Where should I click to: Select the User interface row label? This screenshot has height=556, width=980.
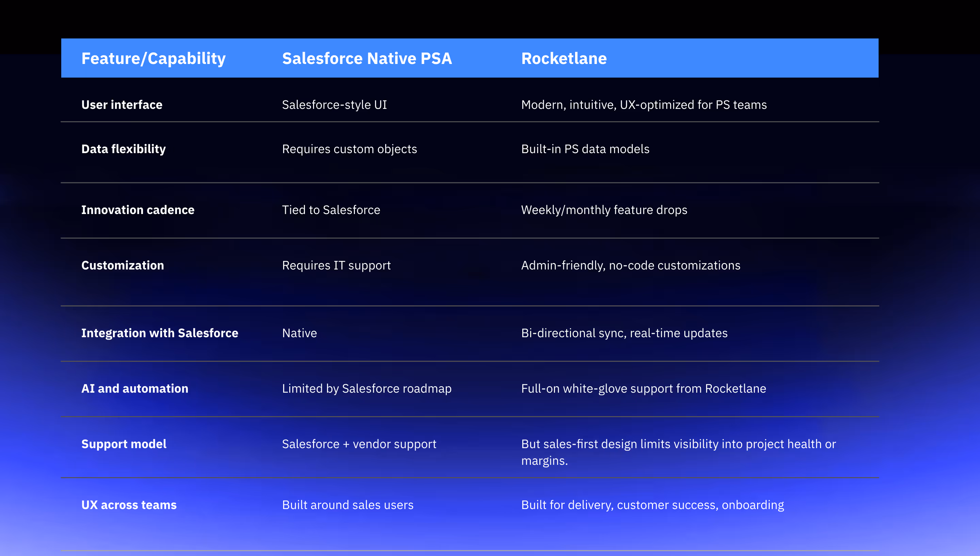[122, 104]
